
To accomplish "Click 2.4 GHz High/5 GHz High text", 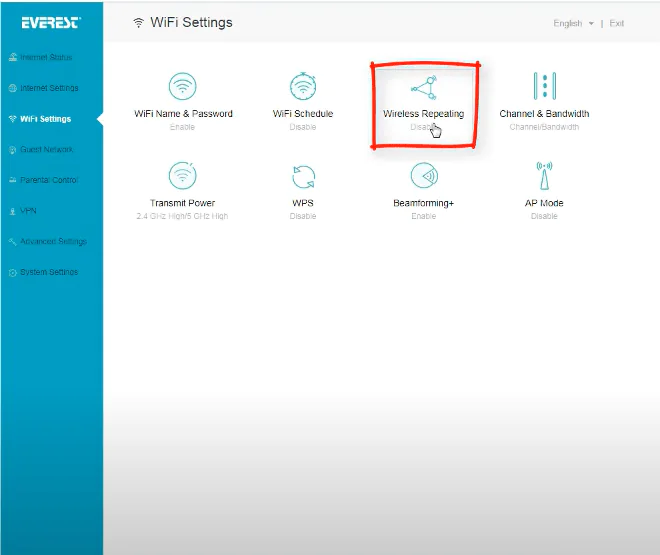I will (182, 216).
